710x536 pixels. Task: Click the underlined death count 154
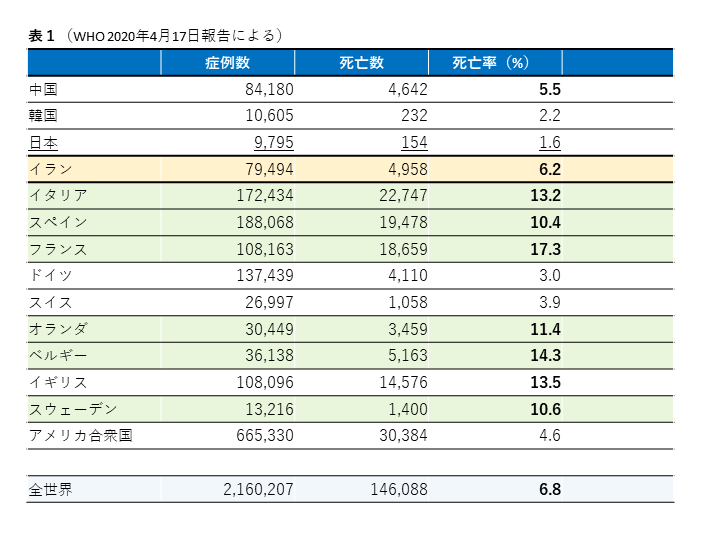click(x=413, y=143)
